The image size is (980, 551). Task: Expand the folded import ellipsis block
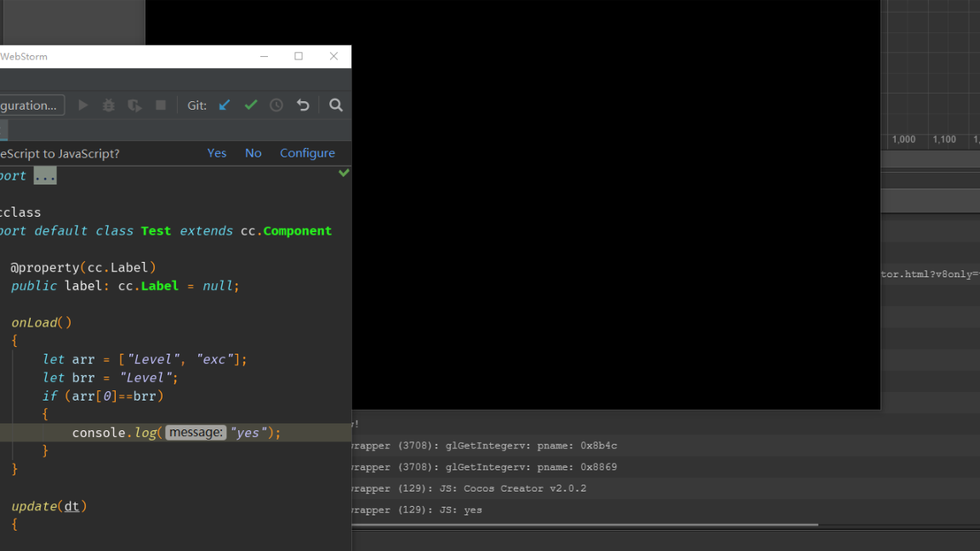click(45, 176)
